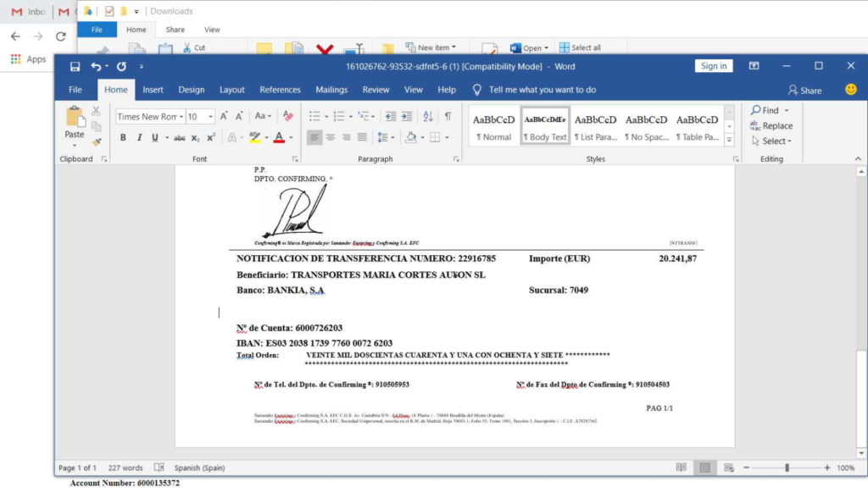The height and width of the screenshot is (488, 868).
Task: Click Find in Editing group
Action: point(770,110)
